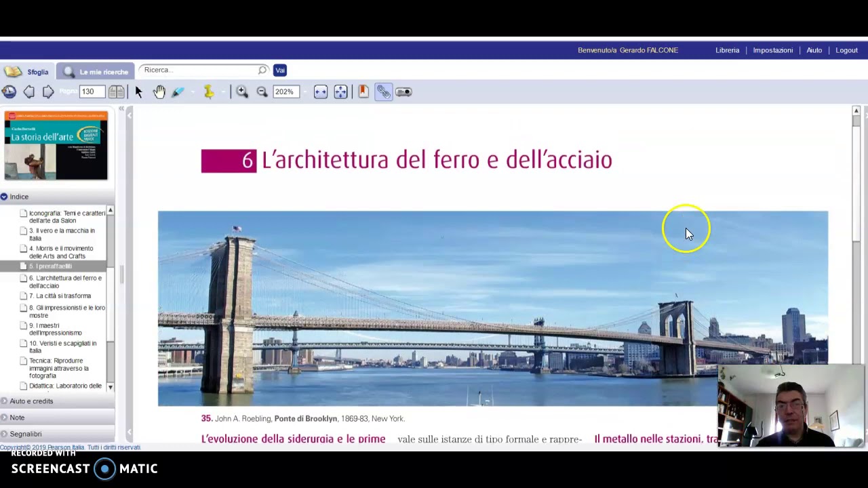Click the heading L'architettura del ferro e dell'acciaio
Viewport: 868px width, 488px height.
tap(437, 160)
